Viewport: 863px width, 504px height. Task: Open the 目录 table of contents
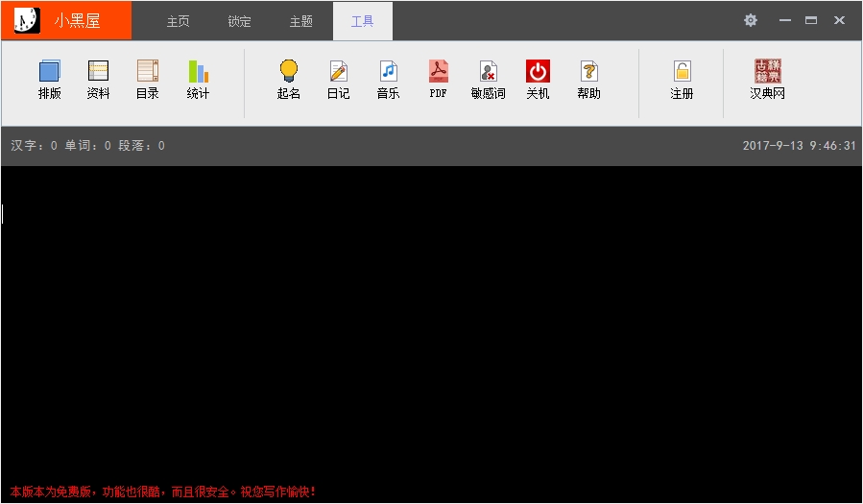[x=148, y=80]
